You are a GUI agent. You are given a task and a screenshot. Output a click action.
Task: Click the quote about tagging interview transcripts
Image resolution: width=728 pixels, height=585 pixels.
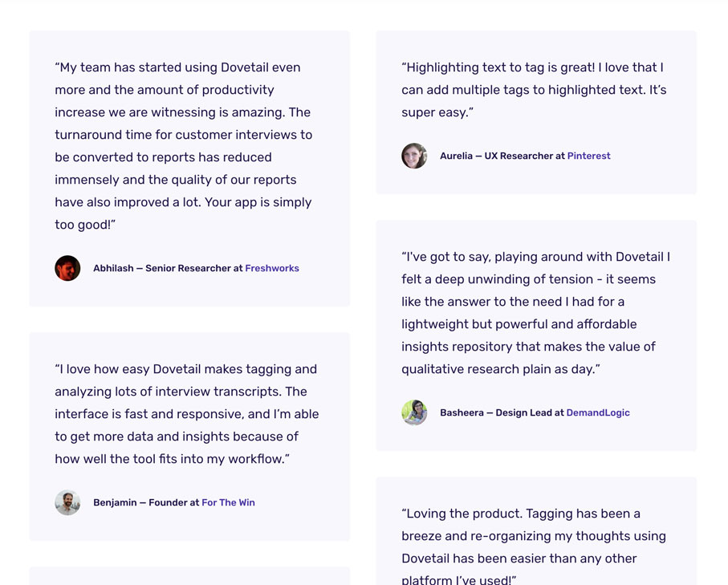pyautogui.click(x=186, y=414)
